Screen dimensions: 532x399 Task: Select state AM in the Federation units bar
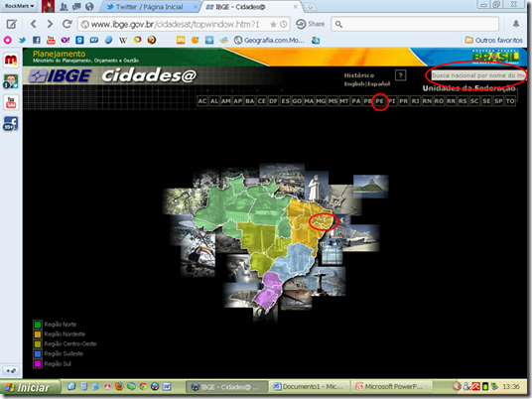[x=226, y=101]
